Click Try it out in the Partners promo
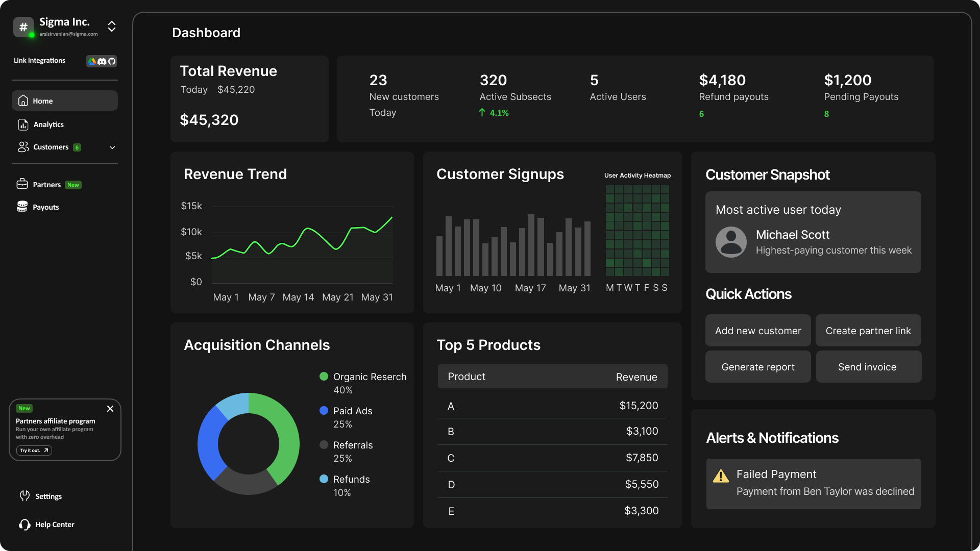The width and height of the screenshot is (980, 551). coord(34,450)
